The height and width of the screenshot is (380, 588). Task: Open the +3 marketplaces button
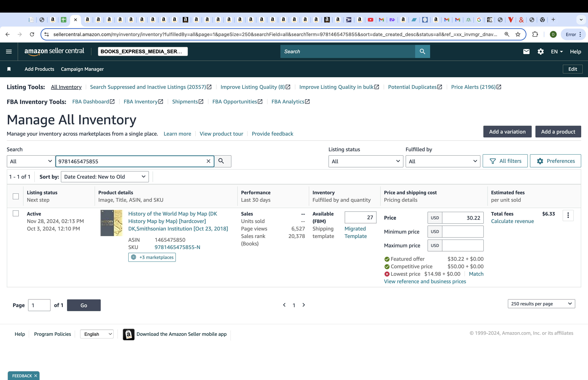152,257
